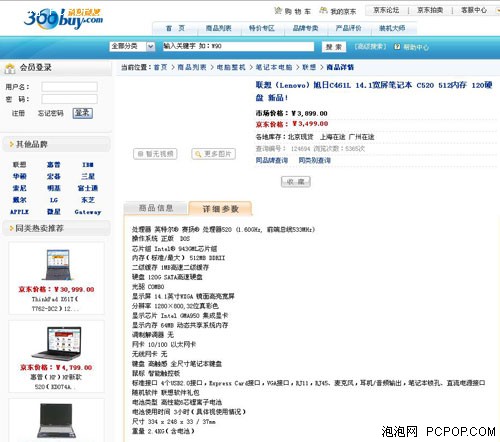The height and width of the screenshot is (442, 500).
Task: Open 客服中心 customer service link
Action: (474, 10)
